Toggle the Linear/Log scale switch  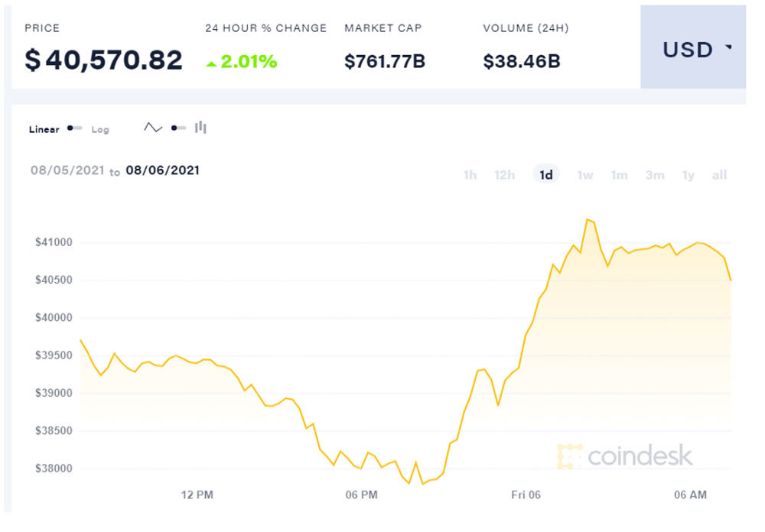[74, 128]
